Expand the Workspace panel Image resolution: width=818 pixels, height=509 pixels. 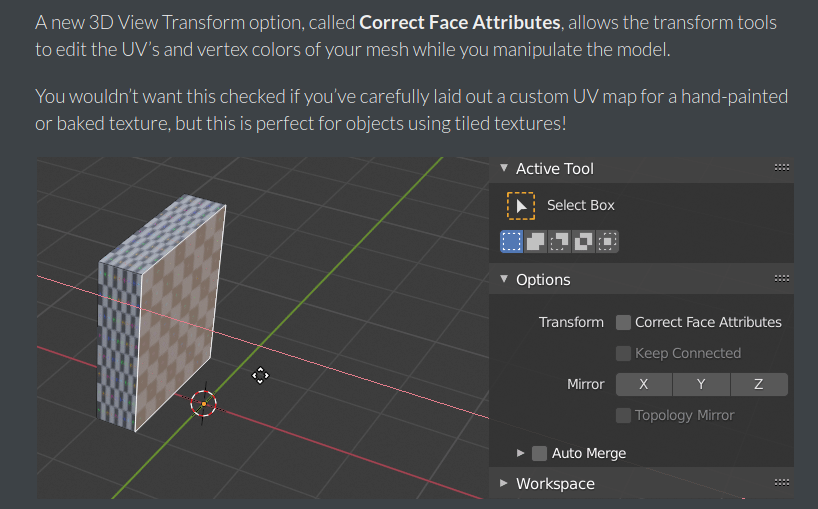[504, 483]
